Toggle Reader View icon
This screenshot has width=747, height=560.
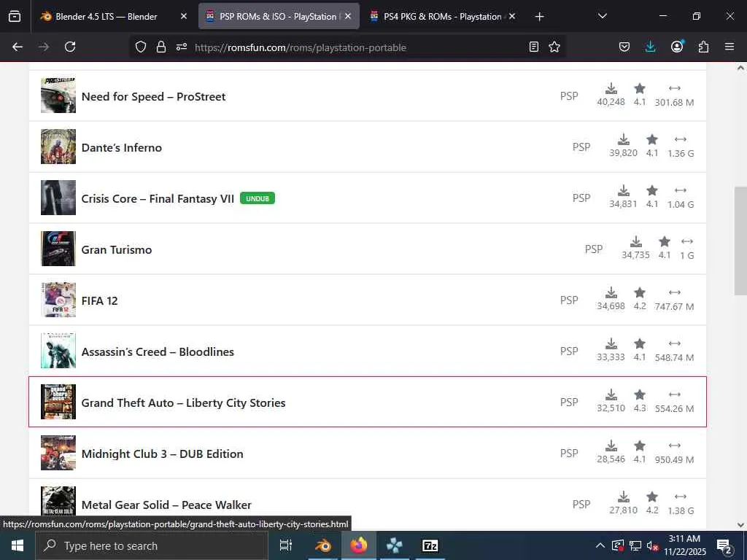click(534, 47)
